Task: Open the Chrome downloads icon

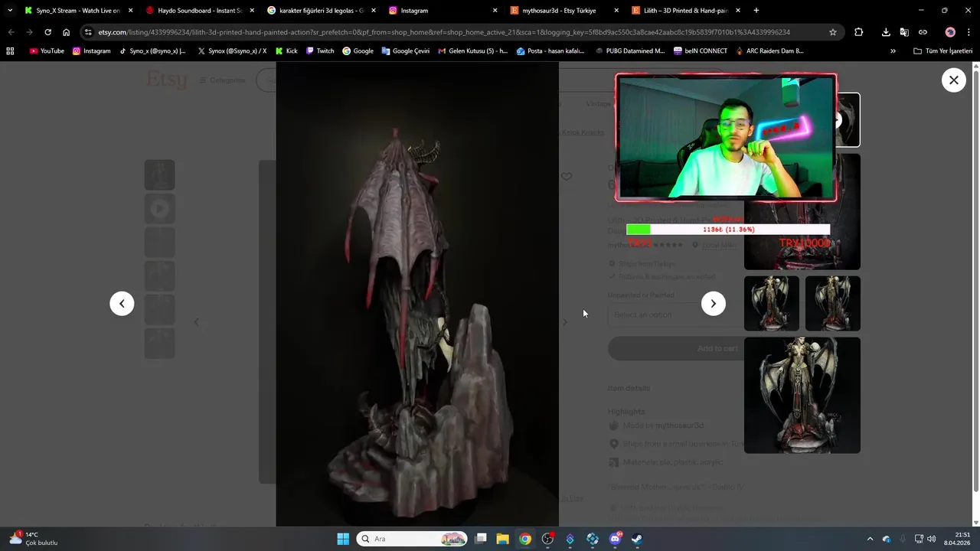Action: point(886,32)
